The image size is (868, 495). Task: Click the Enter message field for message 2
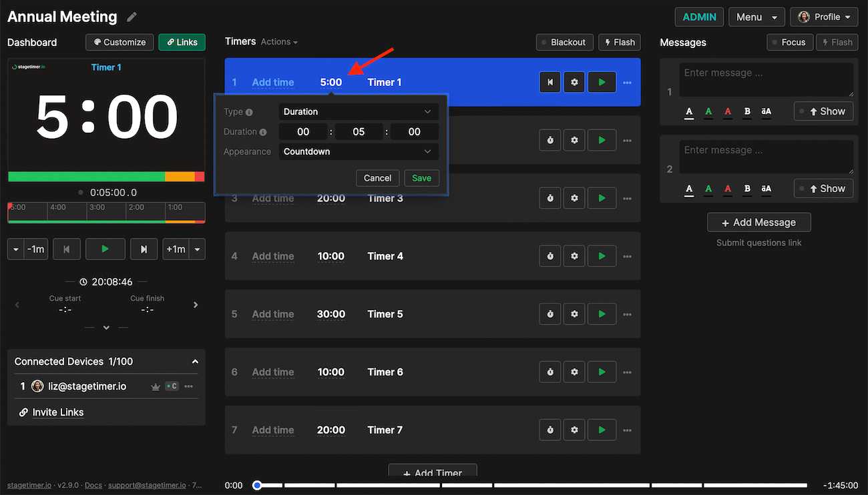766,155
